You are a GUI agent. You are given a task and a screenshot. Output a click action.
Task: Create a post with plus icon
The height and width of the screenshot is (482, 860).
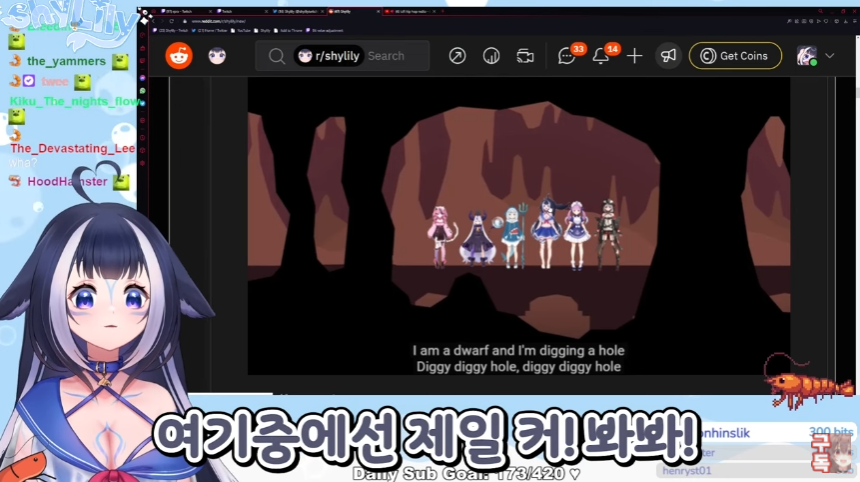click(634, 56)
